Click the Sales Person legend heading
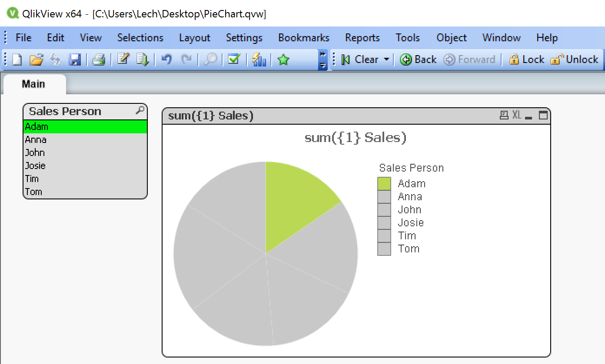 click(412, 168)
